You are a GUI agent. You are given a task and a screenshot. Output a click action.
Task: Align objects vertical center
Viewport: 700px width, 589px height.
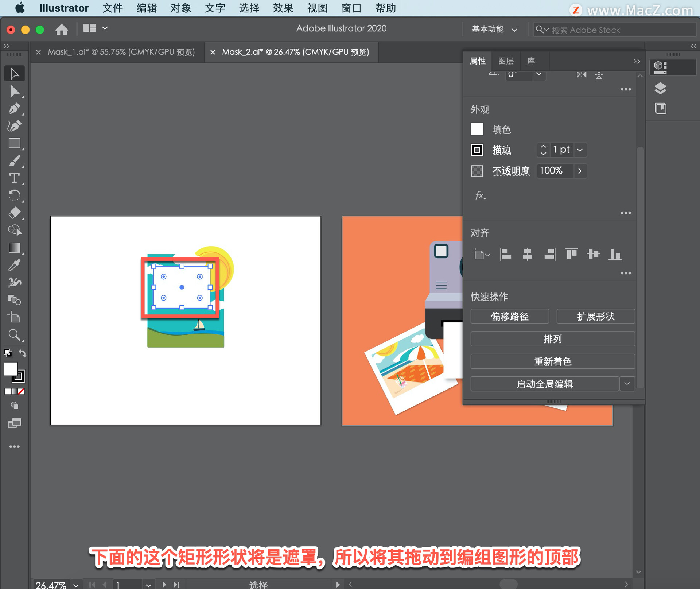(x=593, y=254)
